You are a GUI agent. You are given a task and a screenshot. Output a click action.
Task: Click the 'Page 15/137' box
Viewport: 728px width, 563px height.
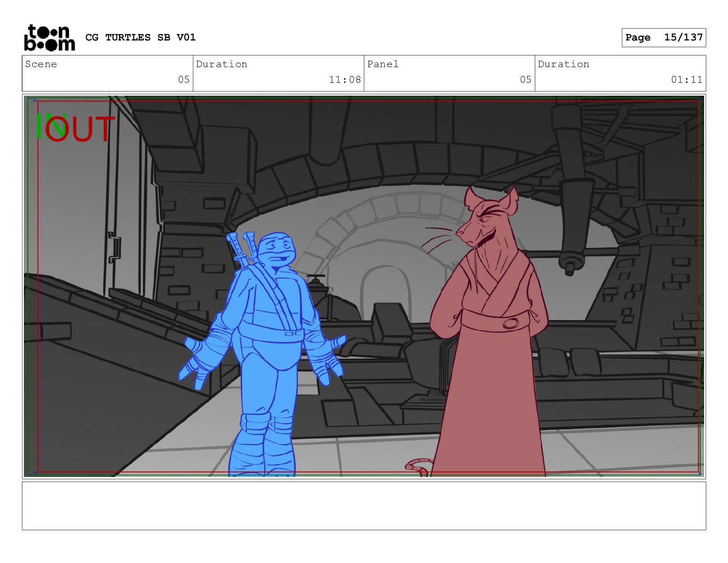[x=664, y=38]
